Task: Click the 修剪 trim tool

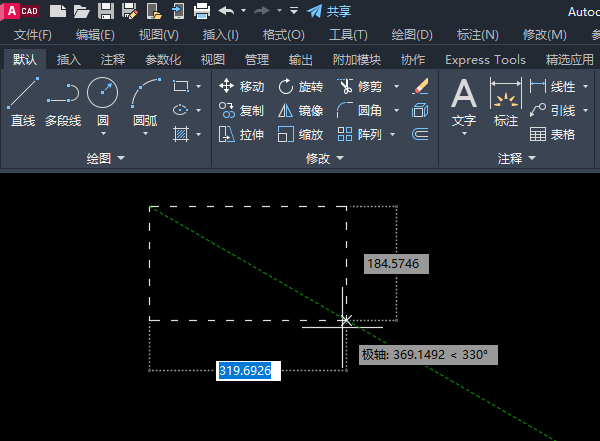Action: pos(359,87)
